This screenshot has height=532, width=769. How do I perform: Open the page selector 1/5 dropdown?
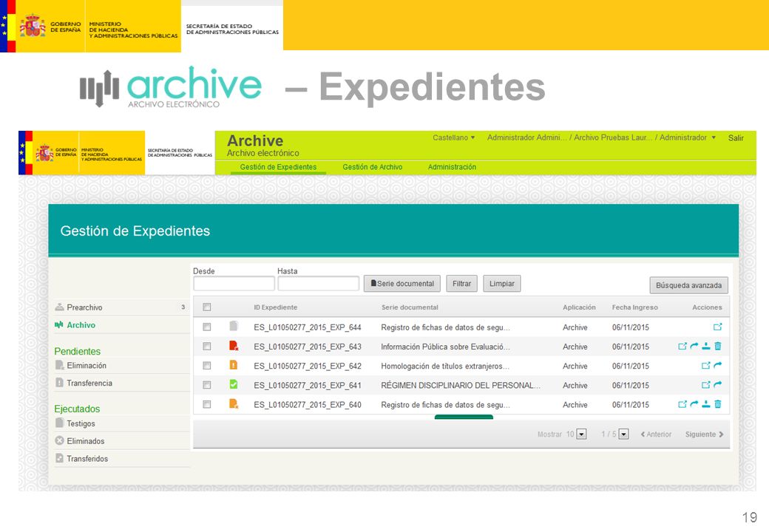click(624, 434)
